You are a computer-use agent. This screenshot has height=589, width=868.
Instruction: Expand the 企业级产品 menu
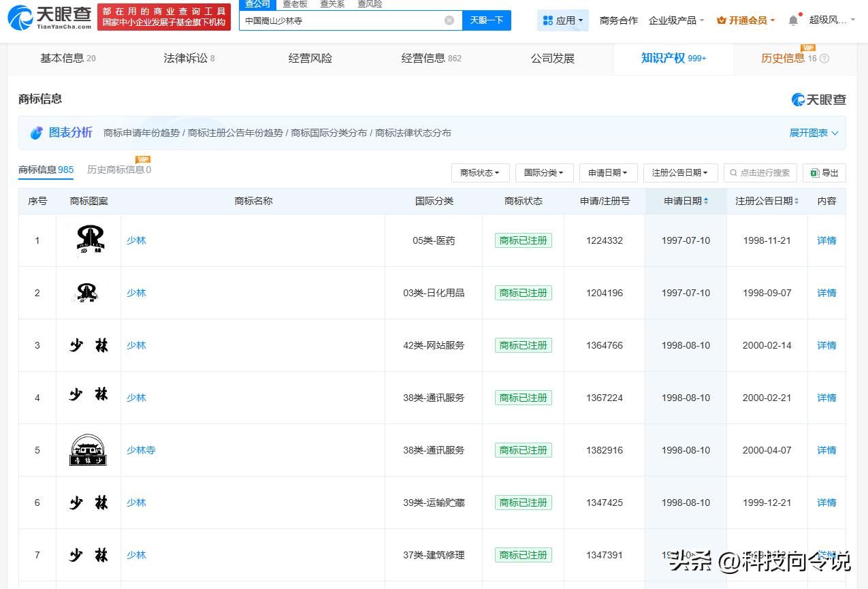[x=676, y=20]
